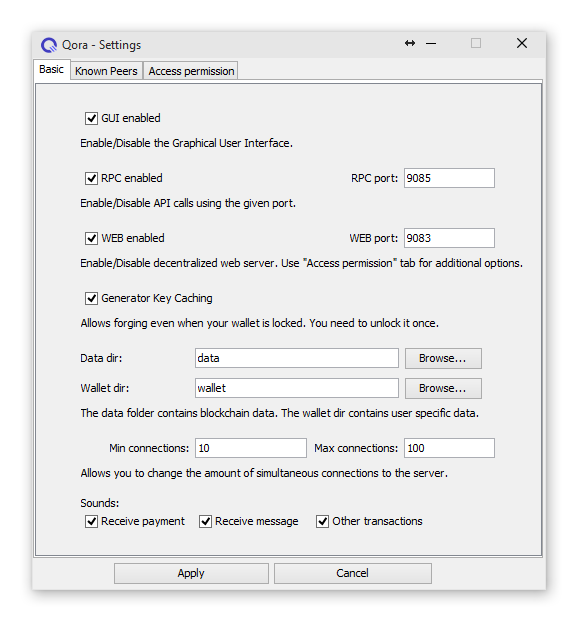Cancel the settings dialog
Image resolution: width=578 pixels, height=622 pixels.
tap(353, 573)
